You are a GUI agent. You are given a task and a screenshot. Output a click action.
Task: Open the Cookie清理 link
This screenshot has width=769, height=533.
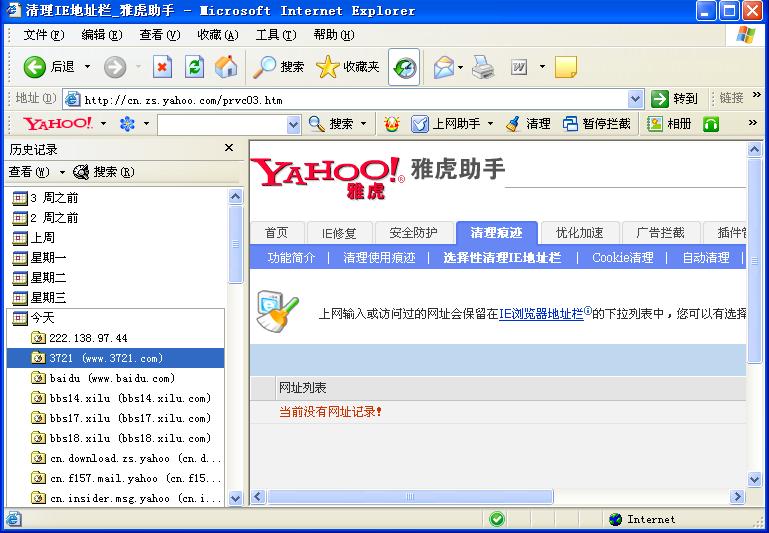click(622, 258)
